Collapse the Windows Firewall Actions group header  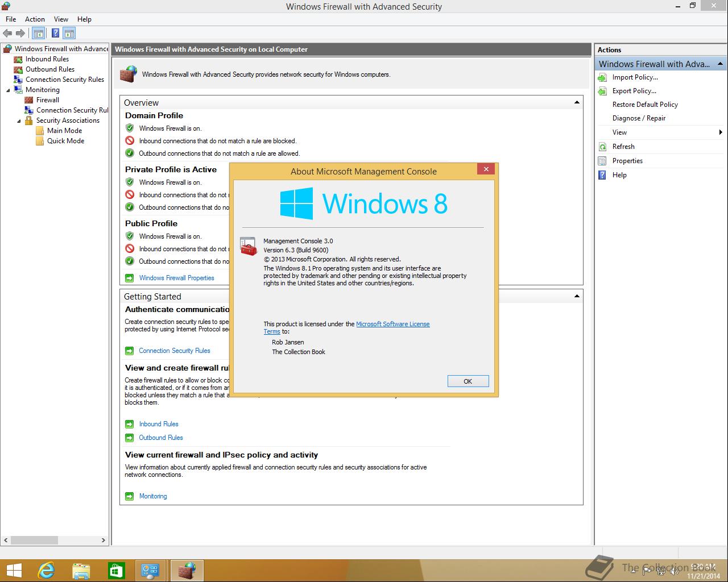pyautogui.click(x=720, y=64)
